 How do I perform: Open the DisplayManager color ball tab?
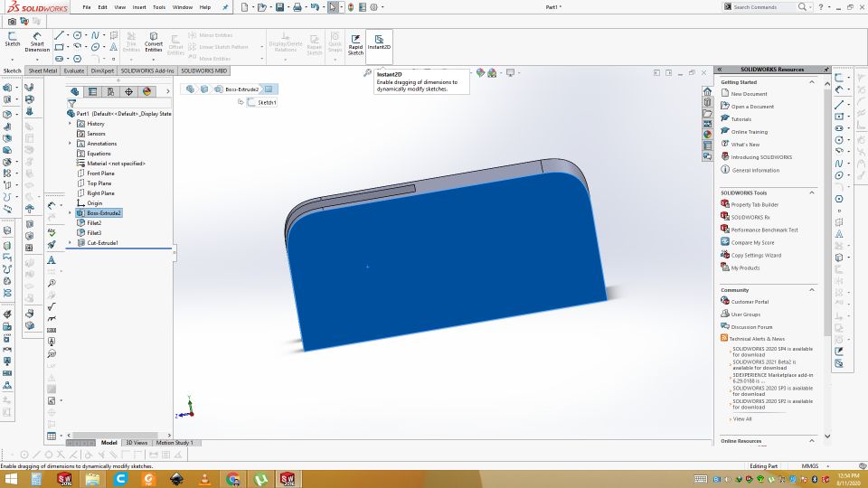(146, 92)
